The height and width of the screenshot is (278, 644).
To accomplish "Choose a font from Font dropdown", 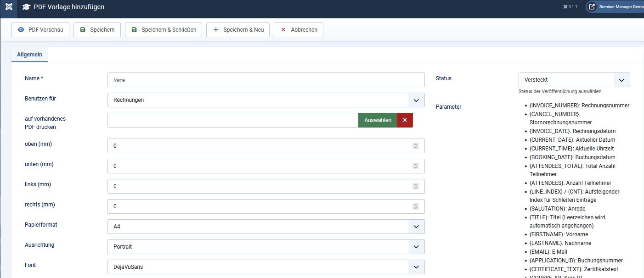I will tap(266, 267).
